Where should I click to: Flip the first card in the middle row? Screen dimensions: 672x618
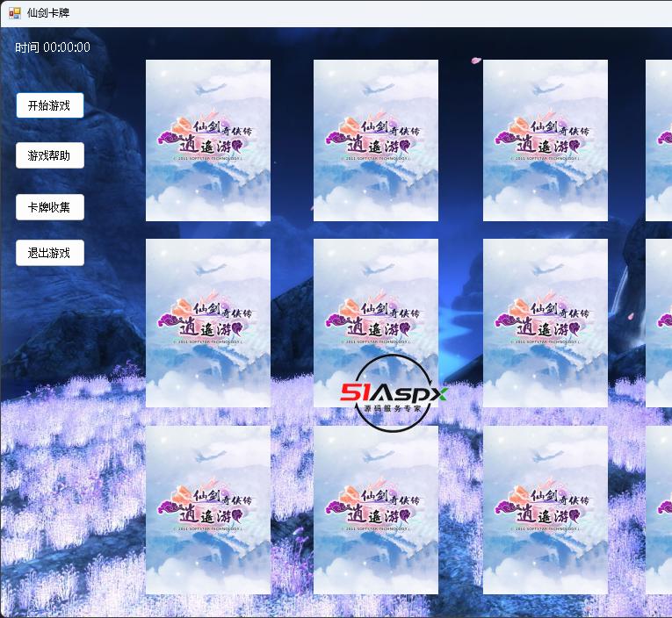(208, 323)
